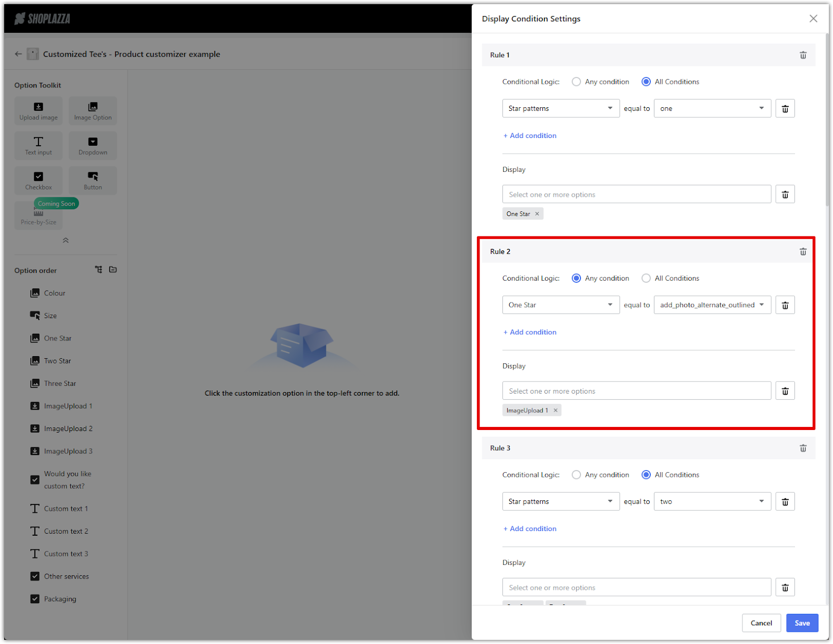Open the 'One Star' dropdown in Rule 2

pyautogui.click(x=561, y=305)
